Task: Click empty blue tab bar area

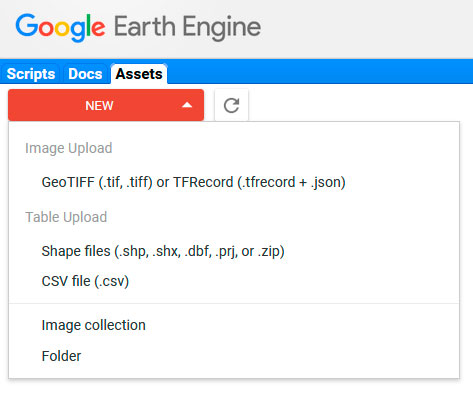Action: [320, 71]
